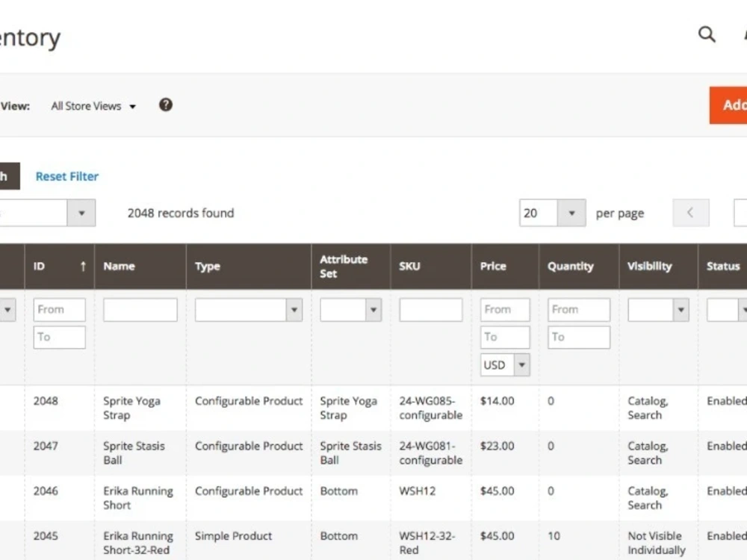Sort by Visibility column header
This screenshot has height=560, width=747.
(658, 267)
